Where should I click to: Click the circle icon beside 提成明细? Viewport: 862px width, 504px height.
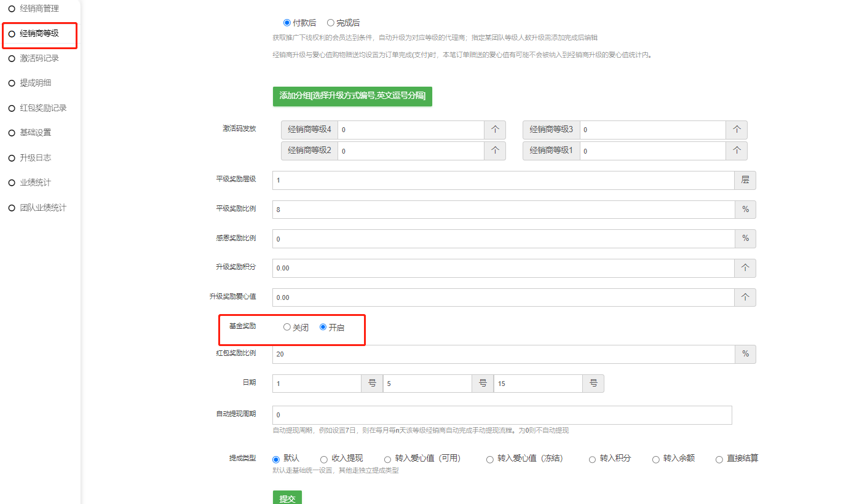coord(12,83)
